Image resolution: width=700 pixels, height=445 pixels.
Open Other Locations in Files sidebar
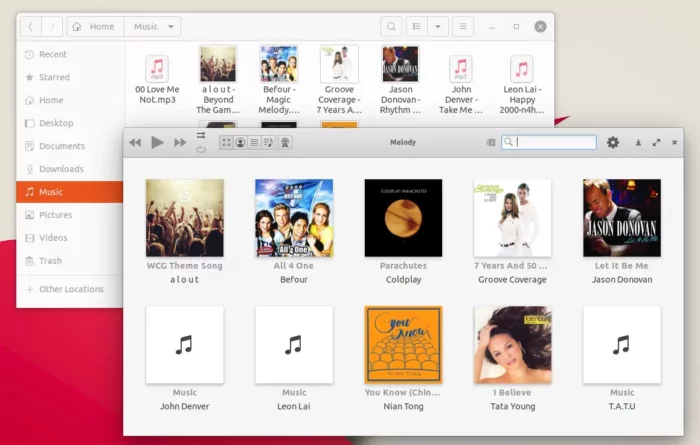70,289
